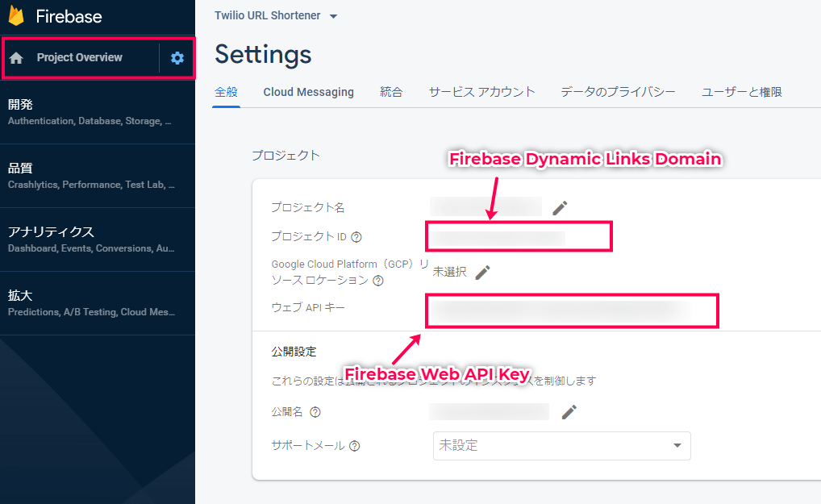The width and height of the screenshot is (821, 504).
Task: Open the データのプライバシー tab
Action: (x=618, y=92)
